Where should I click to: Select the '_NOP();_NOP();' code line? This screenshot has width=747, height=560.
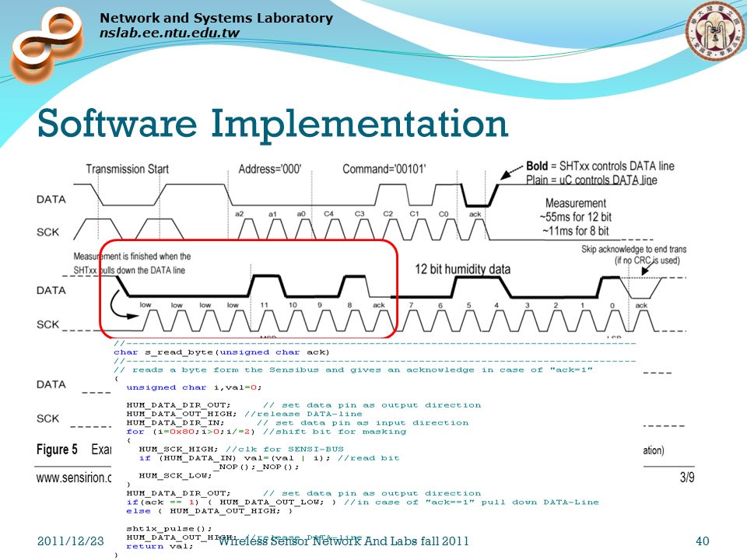[x=256, y=467]
